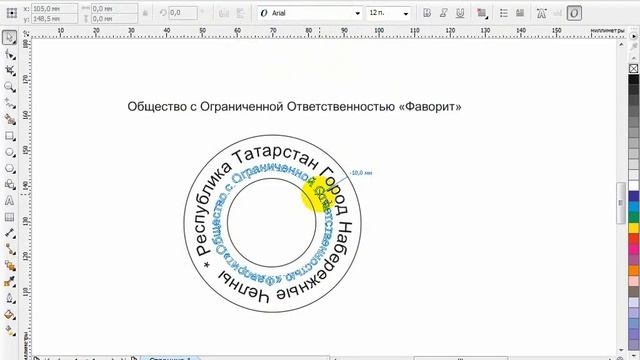Open the Text Properties icon
Image resolution: width=640 pixels, height=360 pixels.
[x=541, y=13]
